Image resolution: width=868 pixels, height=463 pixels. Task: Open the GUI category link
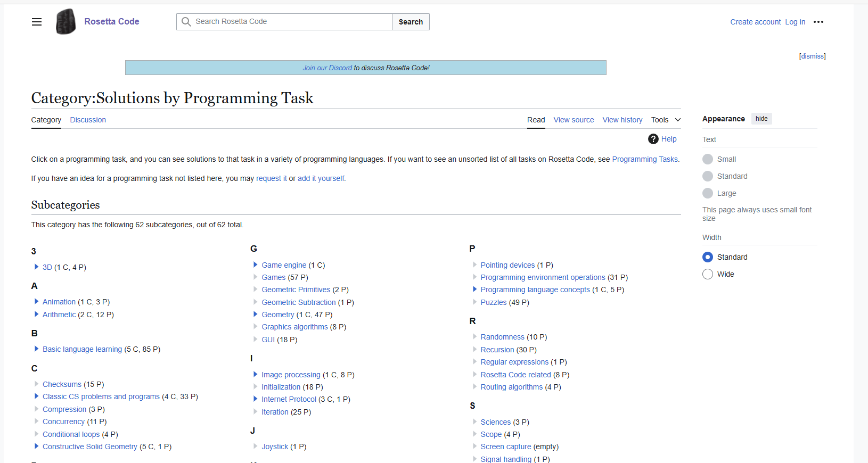pyautogui.click(x=268, y=340)
